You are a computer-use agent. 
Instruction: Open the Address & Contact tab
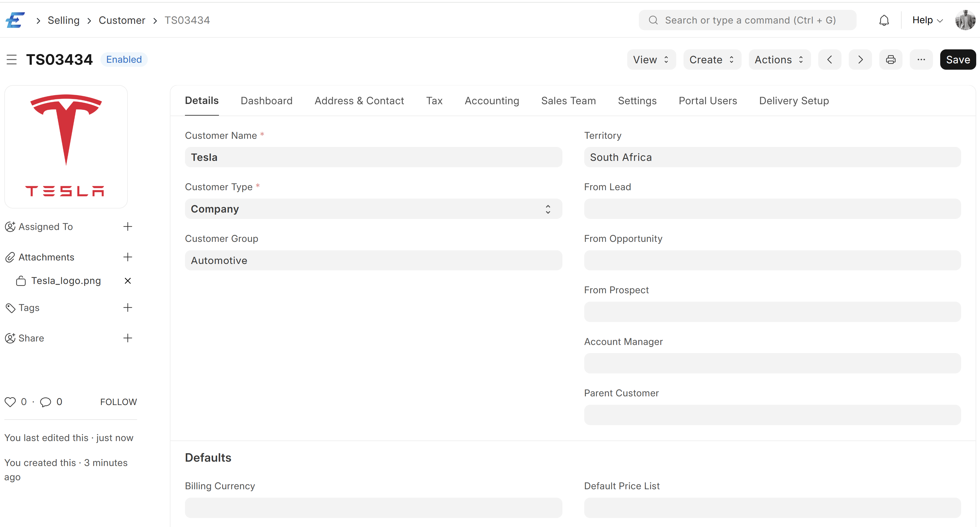pos(359,101)
